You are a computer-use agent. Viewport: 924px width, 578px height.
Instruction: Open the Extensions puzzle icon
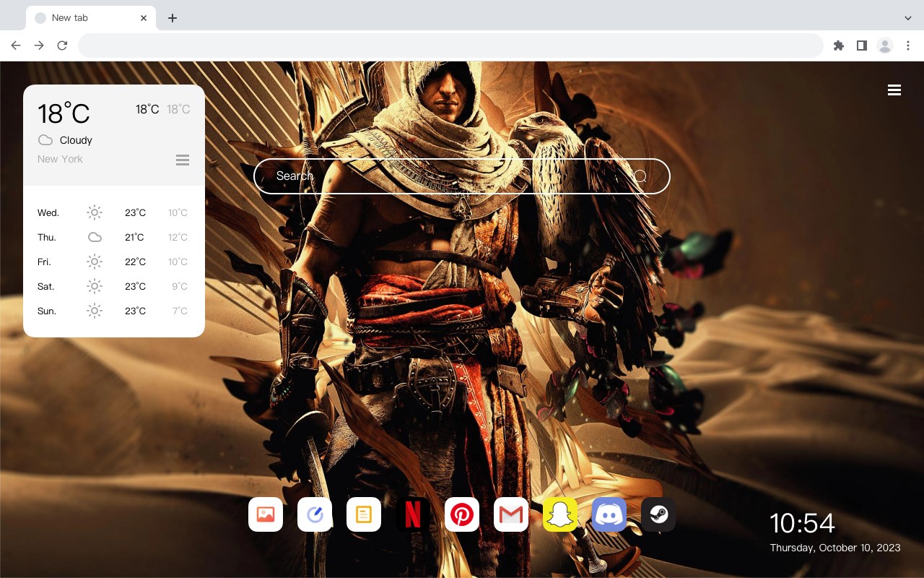coord(838,46)
